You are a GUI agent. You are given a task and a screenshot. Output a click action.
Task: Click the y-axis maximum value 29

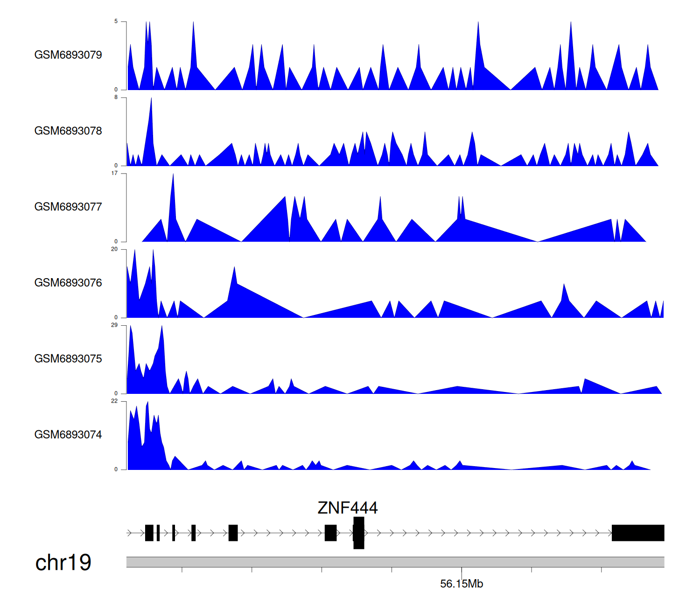pos(114,325)
